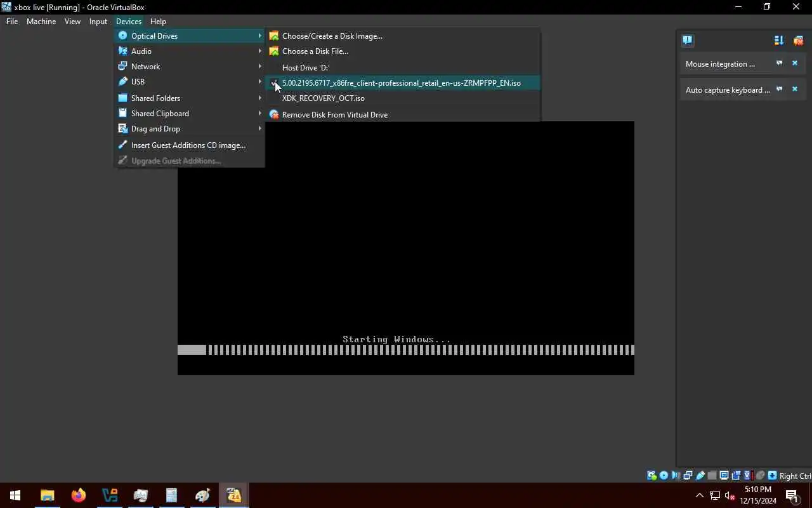This screenshot has height=508, width=812.
Task: Expand Shared Clipboard submenu arrow
Action: coord(259,113)
